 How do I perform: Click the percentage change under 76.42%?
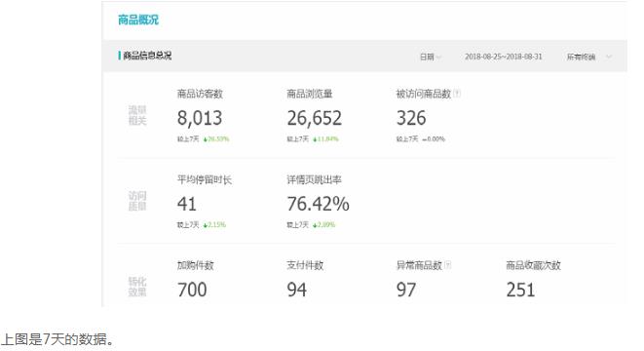324,225
